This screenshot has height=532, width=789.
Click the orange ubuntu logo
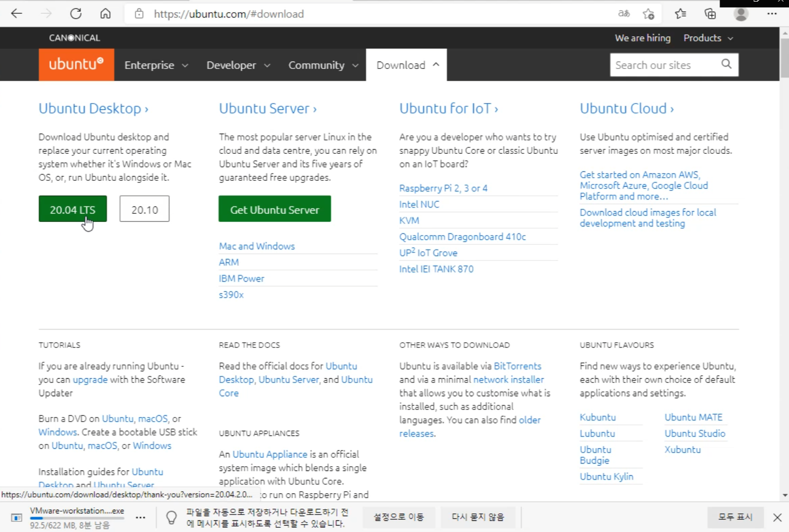coord(76,65)
